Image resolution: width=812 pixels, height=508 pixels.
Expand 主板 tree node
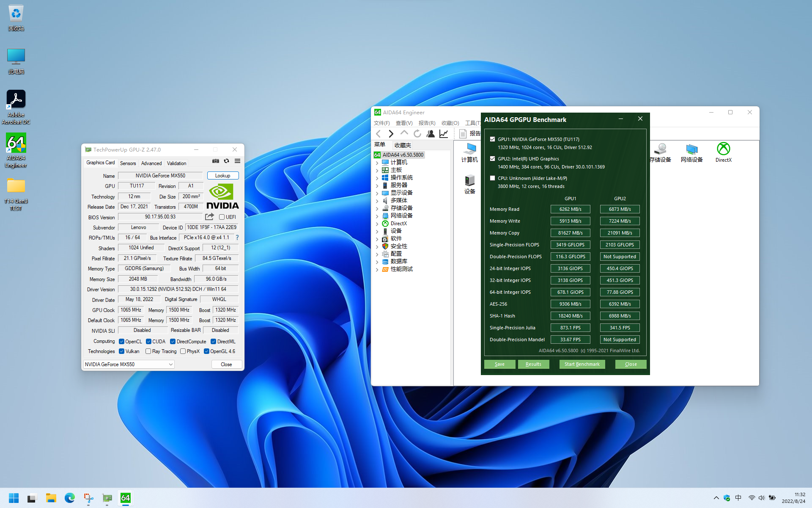[x=377, y=170]
